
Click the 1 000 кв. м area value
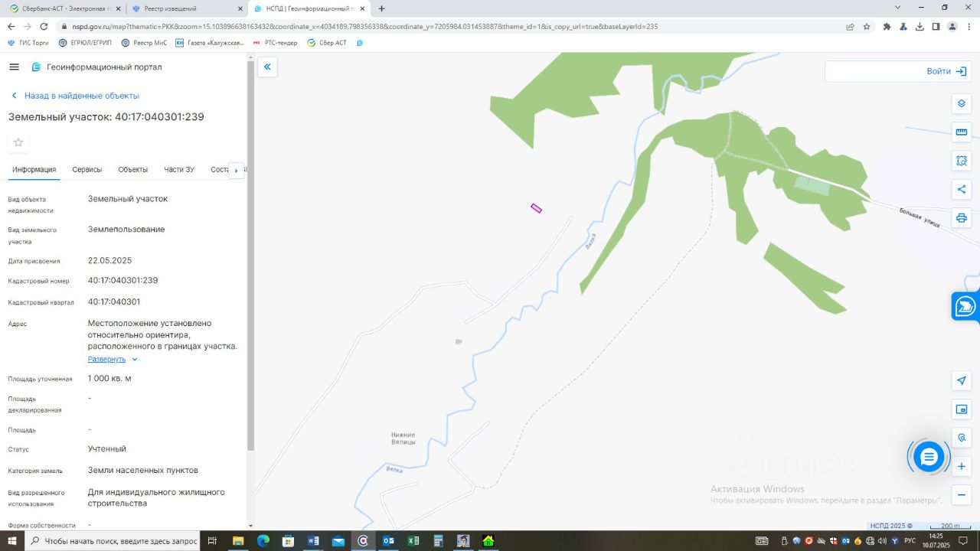(109, 379)
